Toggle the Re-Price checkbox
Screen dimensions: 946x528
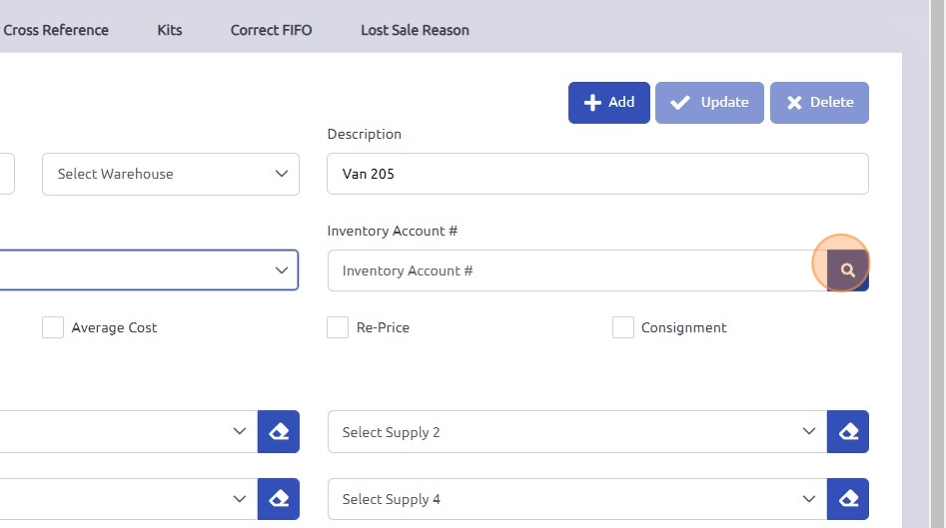pos(338,327)
